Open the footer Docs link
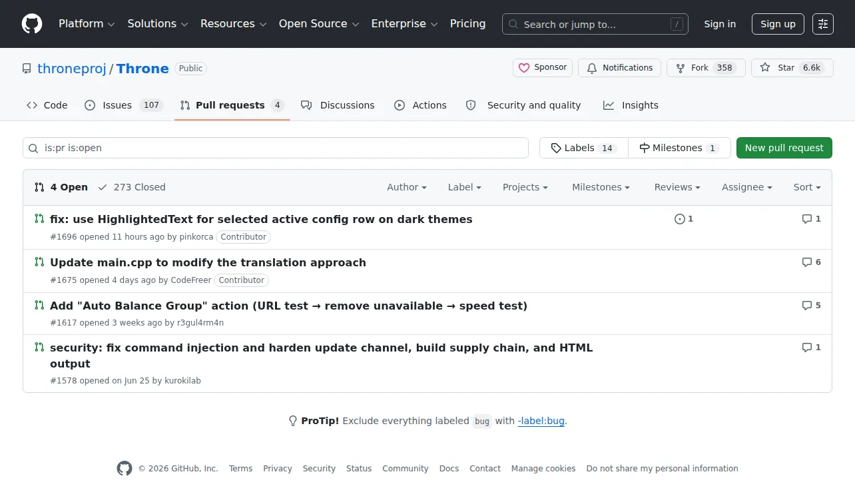 (x=449, y=469)
